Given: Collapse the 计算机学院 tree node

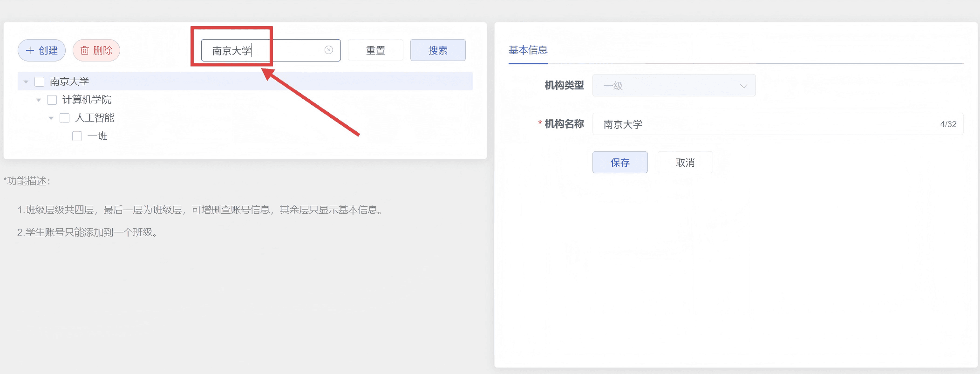Looking at the screenshot, I should [39, 100].
